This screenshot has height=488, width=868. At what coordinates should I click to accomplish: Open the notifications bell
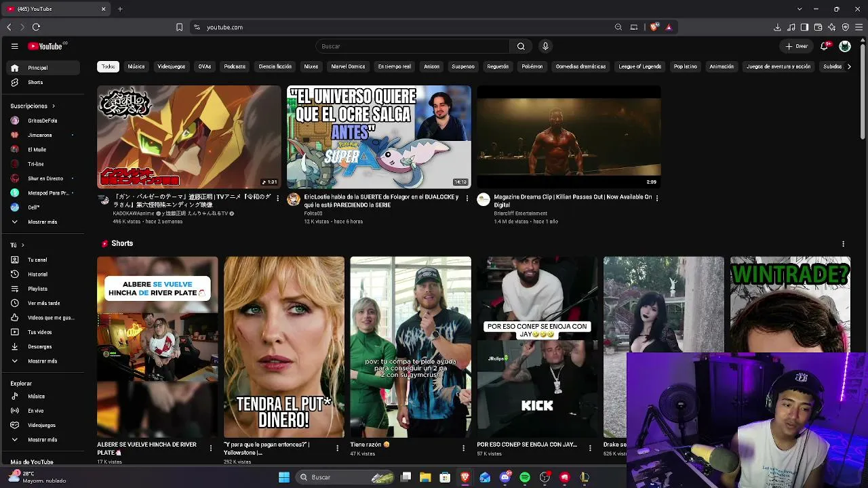click(x=825, y=46)
